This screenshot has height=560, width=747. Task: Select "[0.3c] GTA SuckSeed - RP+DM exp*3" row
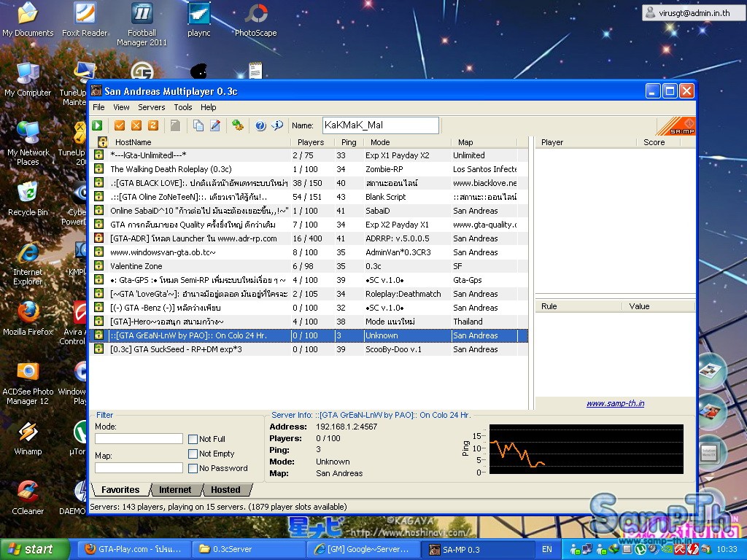(x=309, y=349)
